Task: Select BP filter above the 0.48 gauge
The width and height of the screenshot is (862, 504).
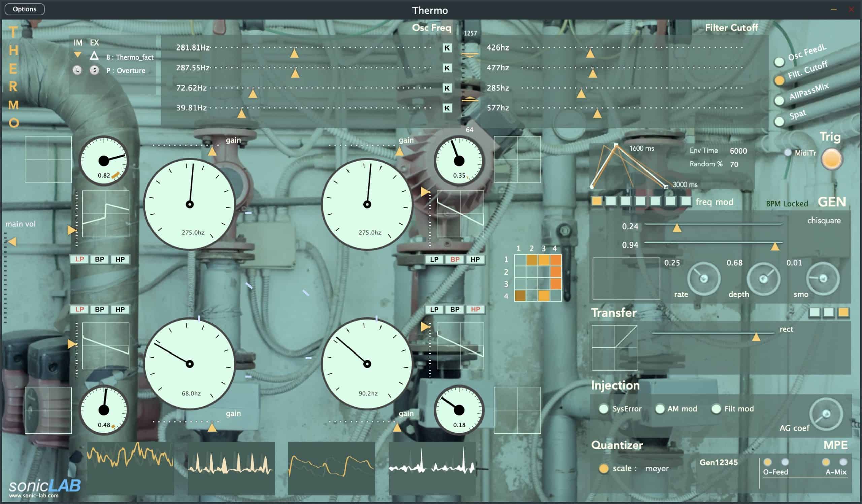Action: 100,309
